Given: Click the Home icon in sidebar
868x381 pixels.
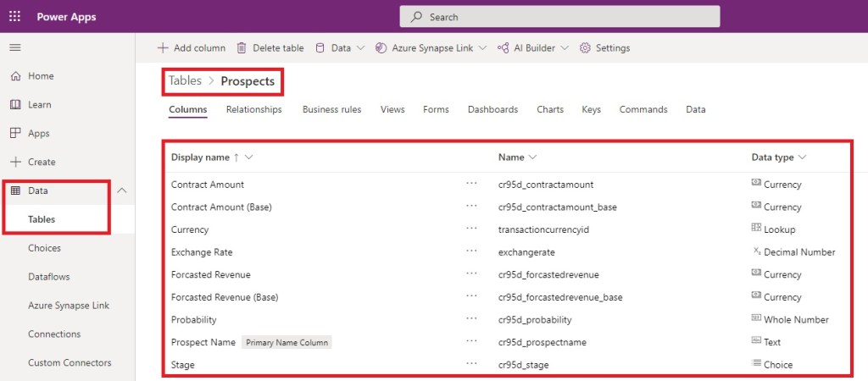Looking at the screenshot, I should pos(15,76).
